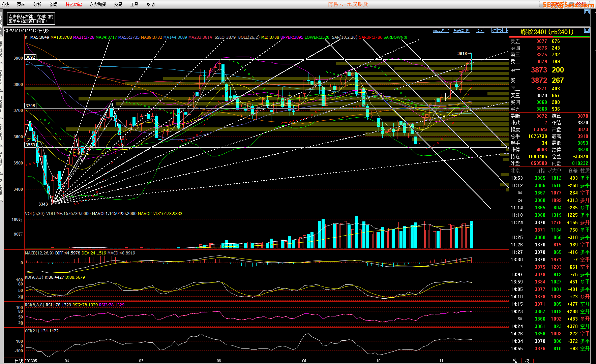Click the SSLO 3879 indicator label
Image resolution: width=596 pixels, height=364 pixels.
[x=225, y=37]
